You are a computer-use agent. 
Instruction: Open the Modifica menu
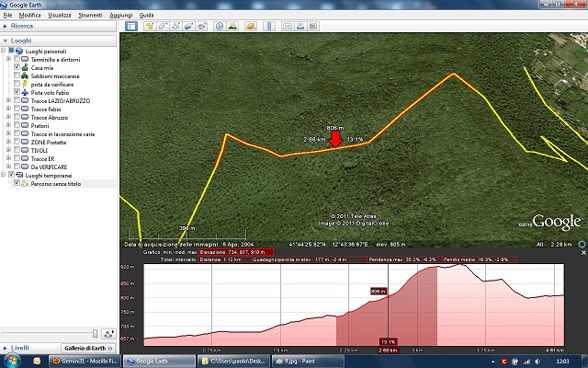click(x=29, y=16)
